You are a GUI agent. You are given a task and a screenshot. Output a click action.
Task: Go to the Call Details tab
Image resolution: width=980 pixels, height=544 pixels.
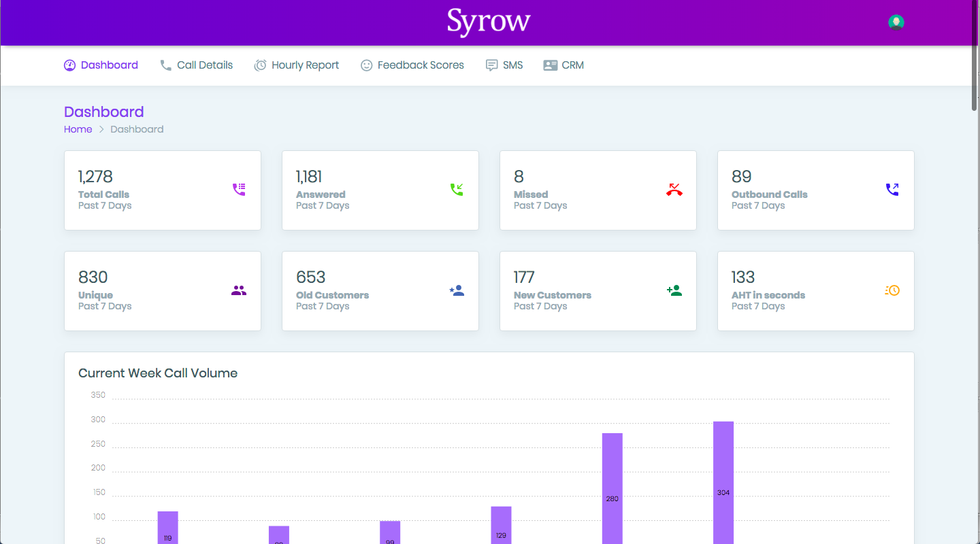197,65
